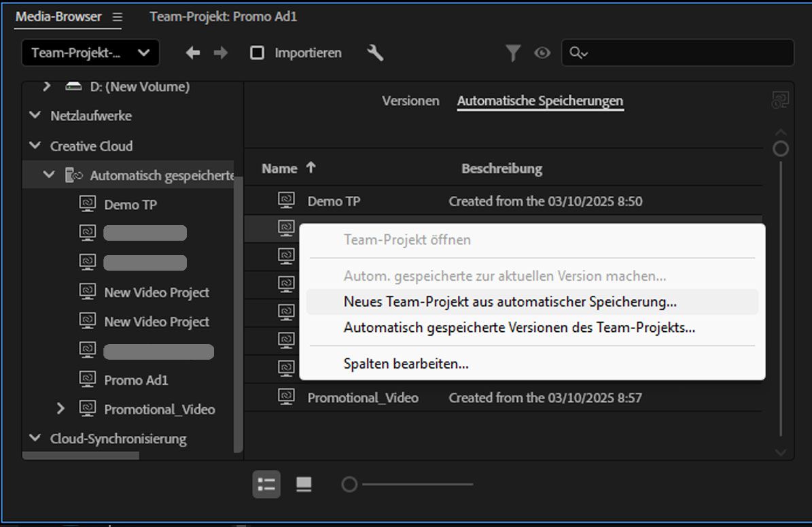This screenshot has height=527, width=812.
Task: Collapse the Creative Cloud tree node
Action: click(x=35, y=146)
